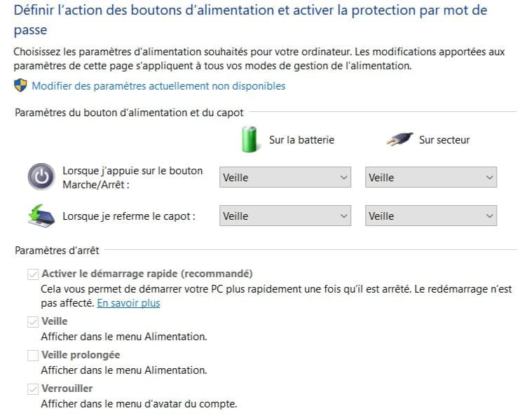Click Modifier des paramètres actuellement non disponibles
The height and width of the screenshot is (420, 520).
[x=158, y=86]
